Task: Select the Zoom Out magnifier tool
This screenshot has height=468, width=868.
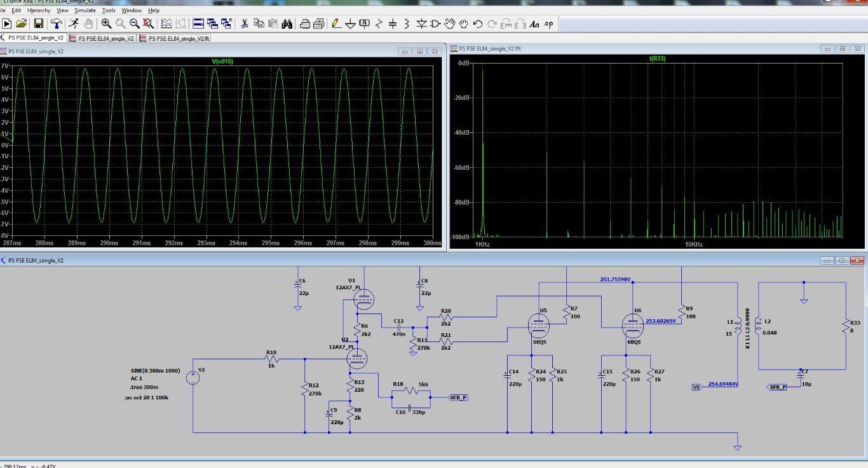Action: 134,24
